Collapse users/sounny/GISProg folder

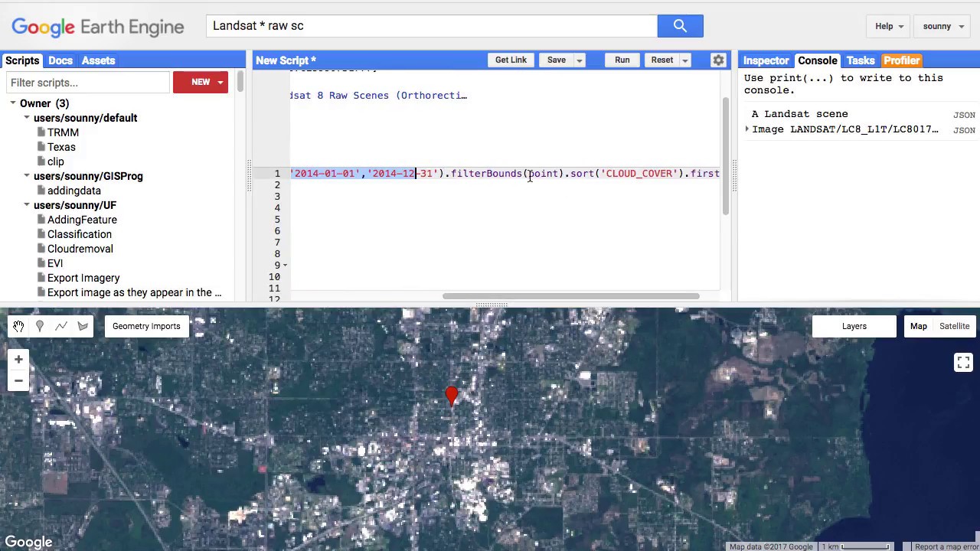[x=27, y=176]
